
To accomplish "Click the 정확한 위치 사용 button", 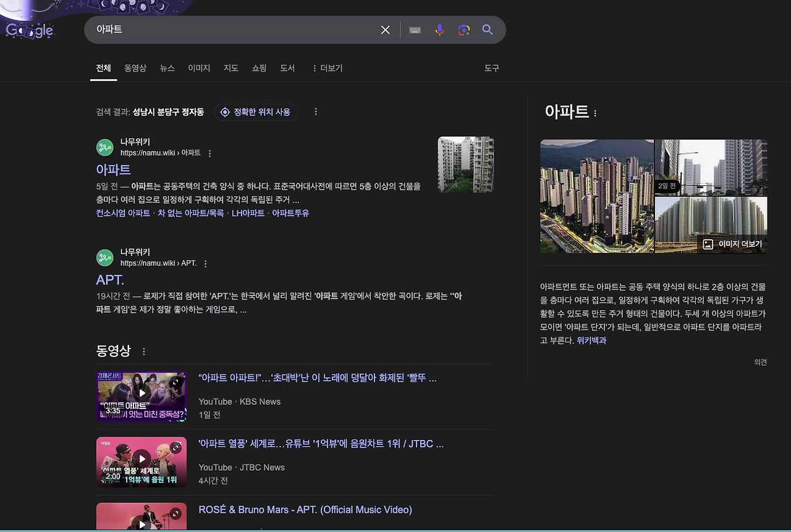I will (x=256, y=112).
